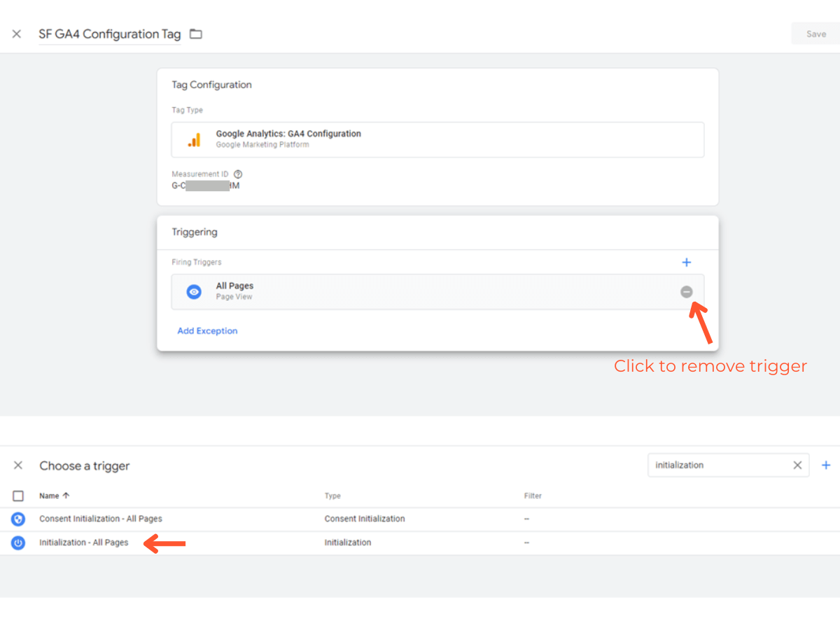This screenshot has width=840, height=630.
Task: Close the SF GA4 Configuration Tag editor
Action: tap(17, 34)
